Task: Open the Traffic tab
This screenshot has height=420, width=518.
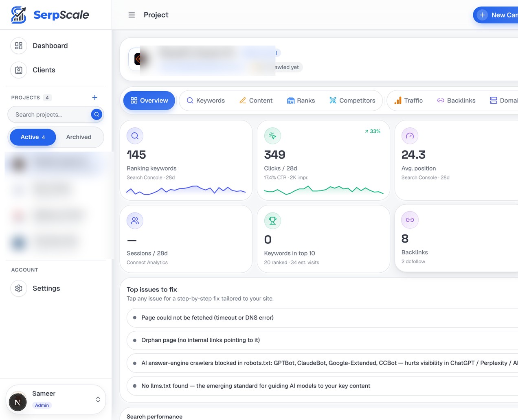Action: [408, 101]
